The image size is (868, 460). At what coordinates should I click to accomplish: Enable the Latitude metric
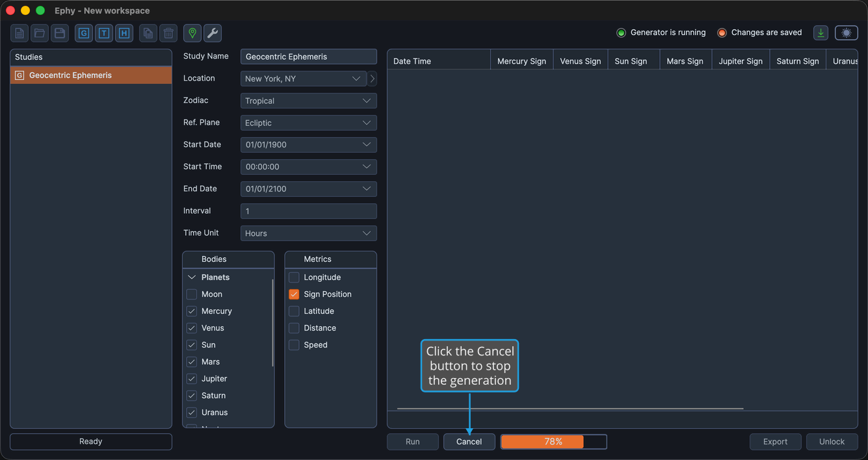pyautogui.click(x=294, y=311)
